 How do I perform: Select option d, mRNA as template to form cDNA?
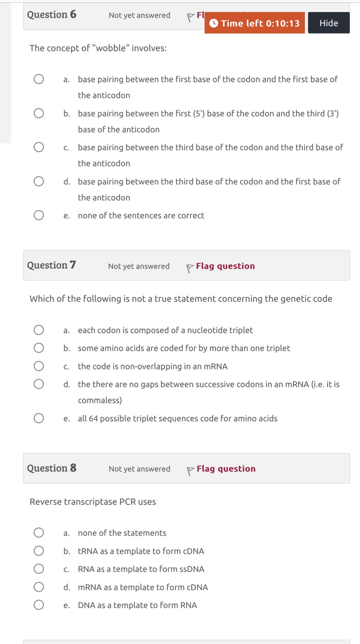[x=38, y=588]
